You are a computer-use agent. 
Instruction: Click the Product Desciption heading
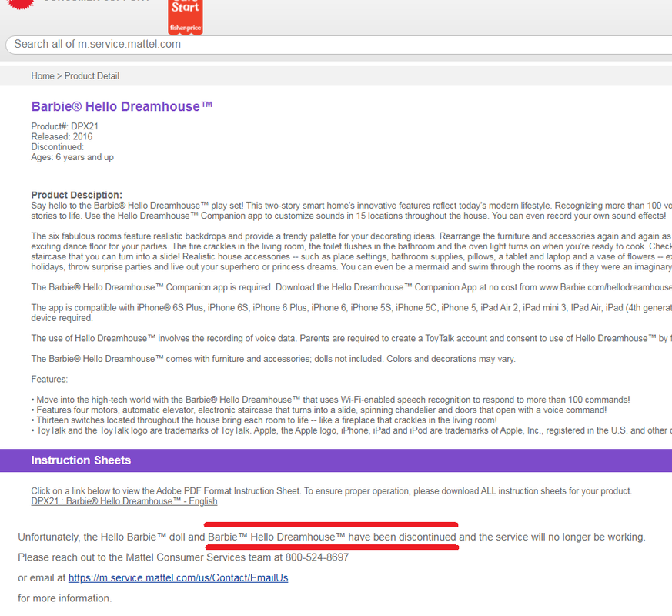point(77,195)
